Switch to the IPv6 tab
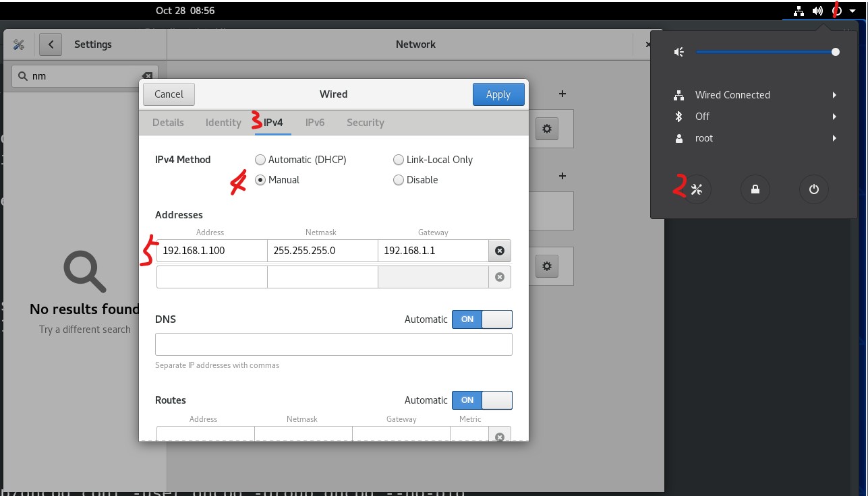 tap(314, 123)
